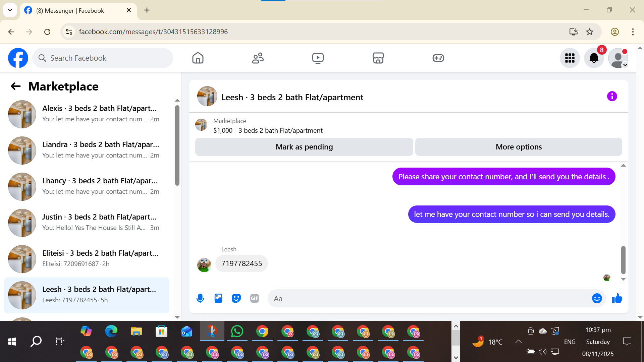The height and width of the screenshot is (362, 644).
Task: Open the Facebook apps grid menu
Action: point(570,58)
